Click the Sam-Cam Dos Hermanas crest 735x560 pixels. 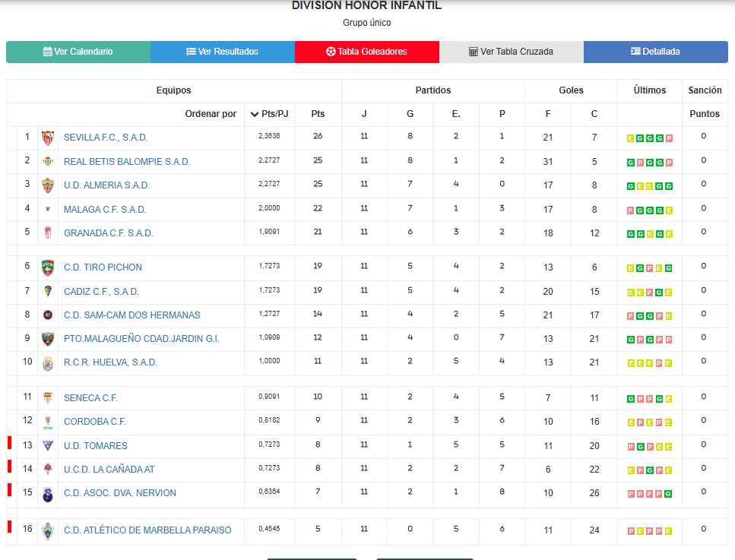(x=48, y=315)
